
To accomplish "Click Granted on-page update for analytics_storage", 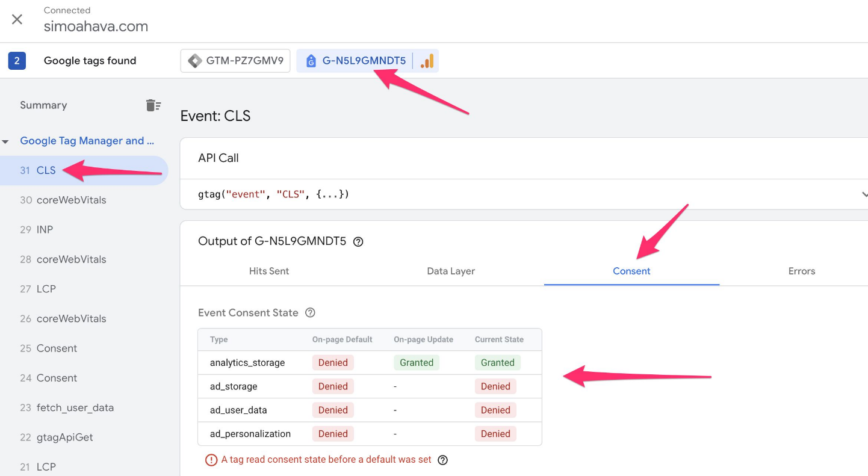I will tap(417, 362).
